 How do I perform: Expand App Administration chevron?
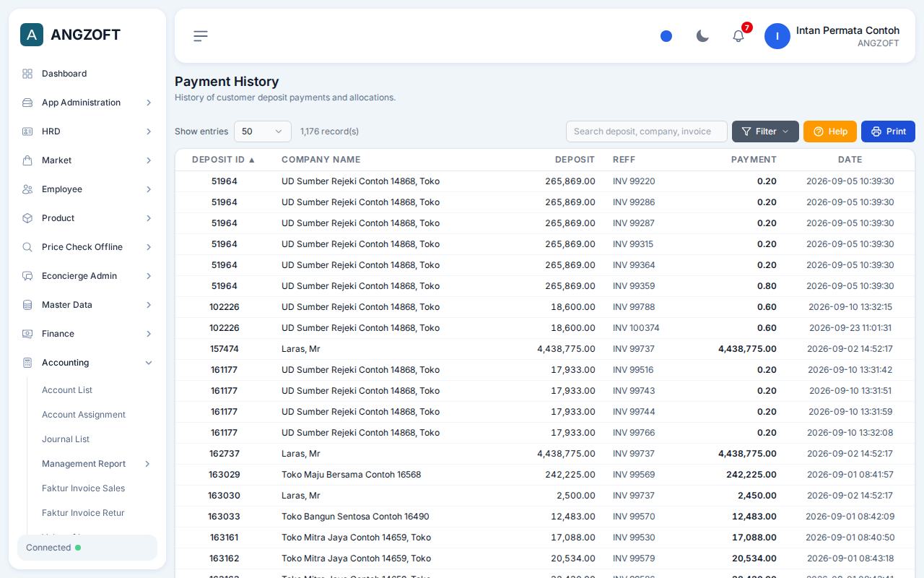click(149, 103)
